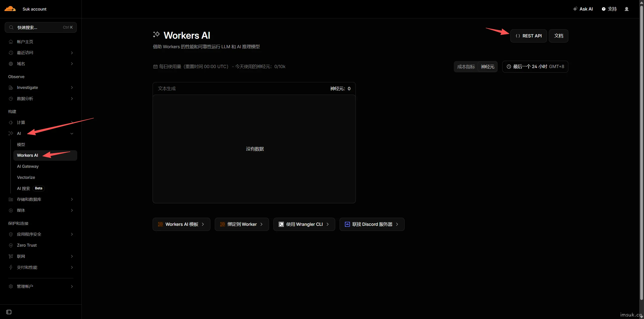The width and height of the screenshot is (644, 319).
Task: Click the 媒体 play icon
Action: pyautogui.click(x=11, y=210)
